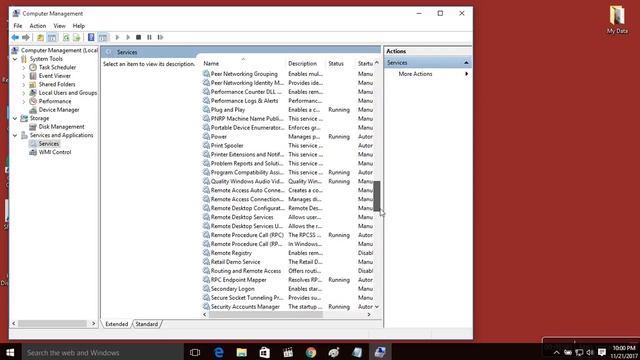Open the Help toolbar icon
Image resolution: width=640 pixels, height=360 pixels.
tap(91, 38)
